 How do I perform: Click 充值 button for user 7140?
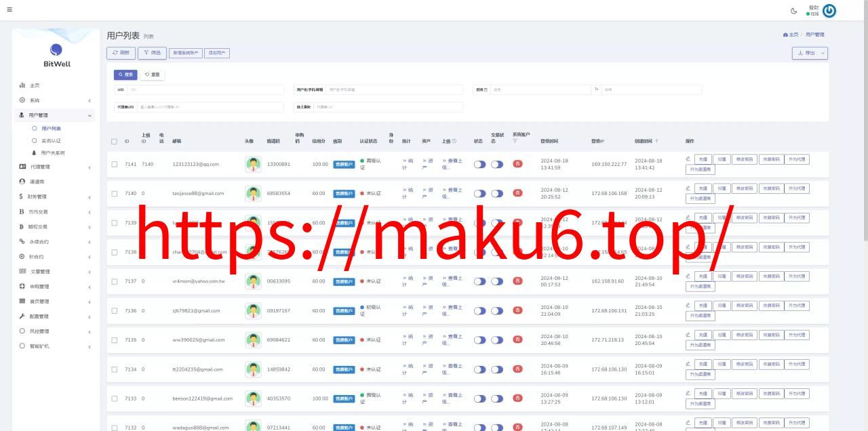[703, 188]
